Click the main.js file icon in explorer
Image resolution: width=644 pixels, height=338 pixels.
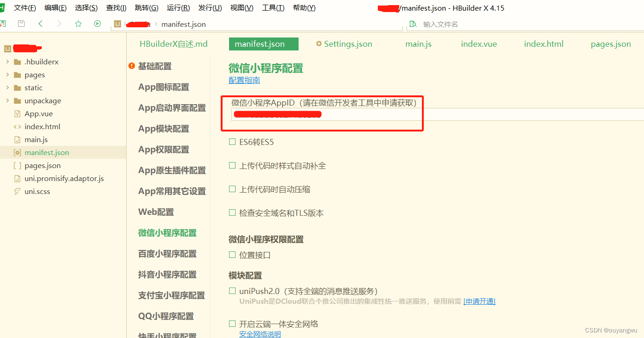[18, 140]
